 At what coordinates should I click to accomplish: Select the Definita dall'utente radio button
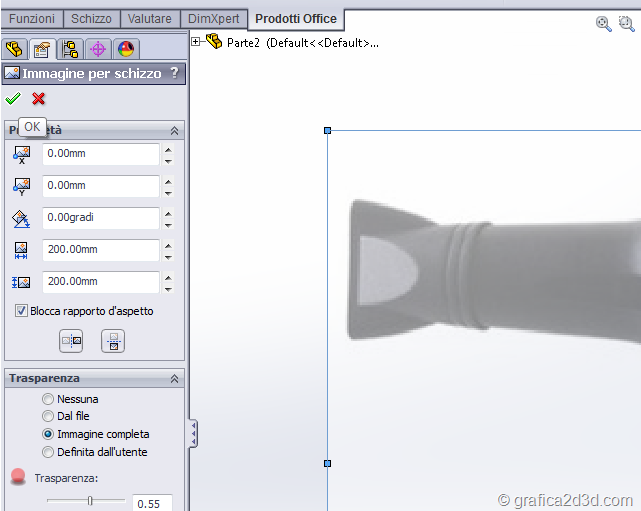[48, 452]
